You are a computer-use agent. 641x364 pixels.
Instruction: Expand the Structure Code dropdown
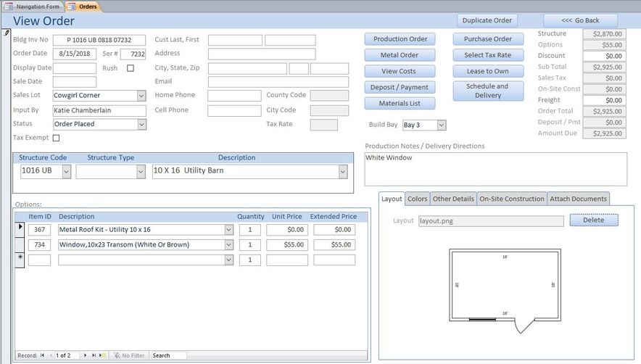click(x=66, y=172)
